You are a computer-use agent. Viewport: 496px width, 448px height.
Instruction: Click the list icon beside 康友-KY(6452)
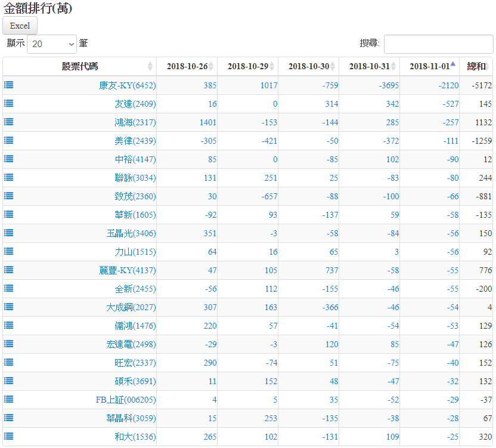8,85
